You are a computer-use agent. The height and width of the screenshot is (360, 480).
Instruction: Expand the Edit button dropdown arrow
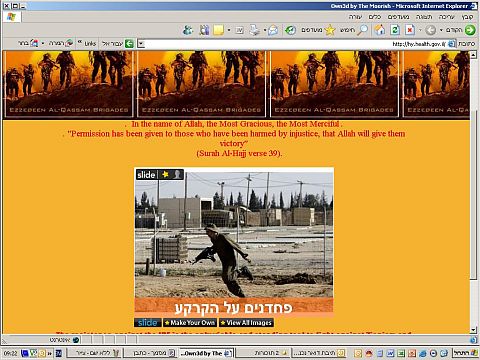tap(229, 30)
